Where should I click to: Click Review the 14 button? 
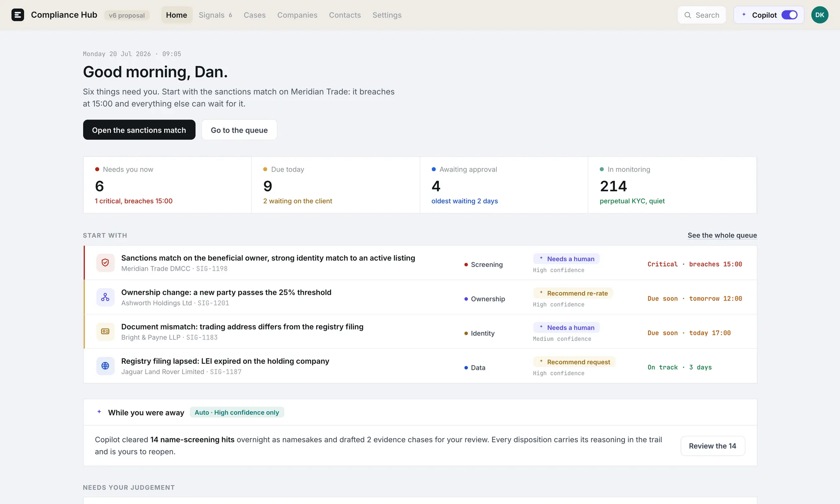tap(712, 446)
